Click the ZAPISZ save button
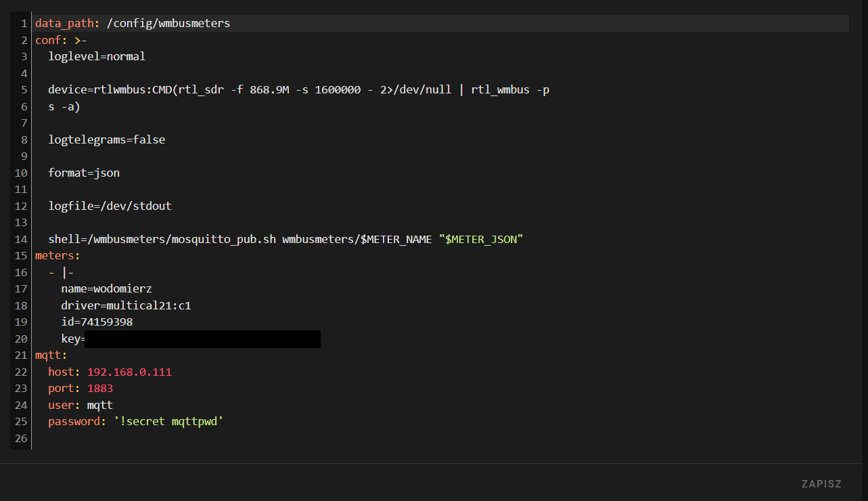Screen dimensions: 868x501 coord(821,484)
